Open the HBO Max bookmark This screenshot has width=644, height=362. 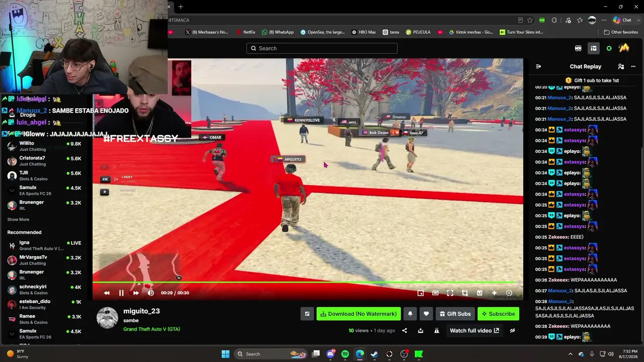point(363,32)
